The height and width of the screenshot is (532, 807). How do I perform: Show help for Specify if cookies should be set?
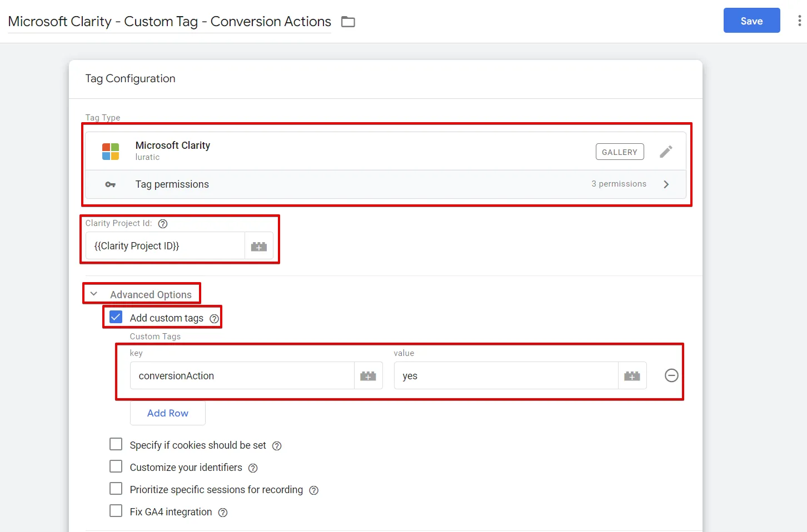coord(277,446)
